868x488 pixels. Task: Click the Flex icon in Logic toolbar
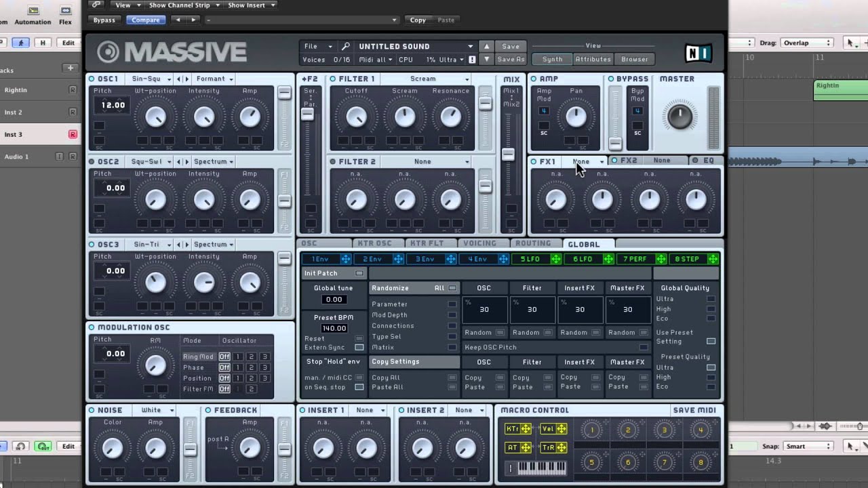tap(65, 11)
